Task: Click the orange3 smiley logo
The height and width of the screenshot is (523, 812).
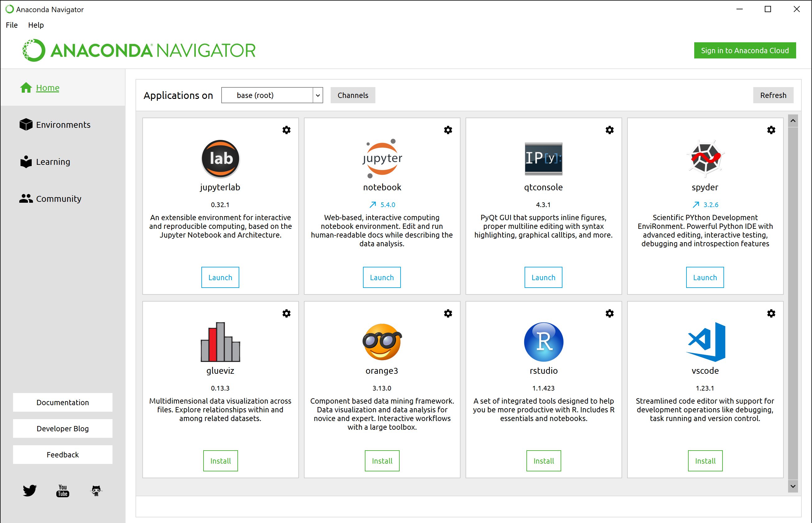Action: tap(382, 342)
